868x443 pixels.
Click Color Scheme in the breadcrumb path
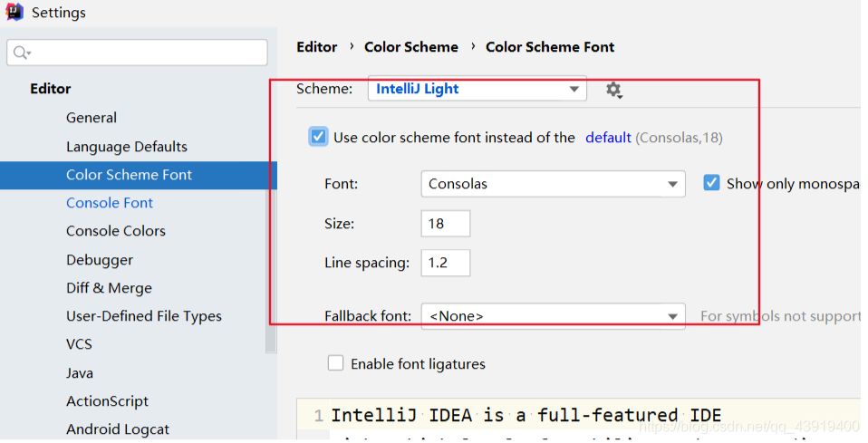[411, 47]
